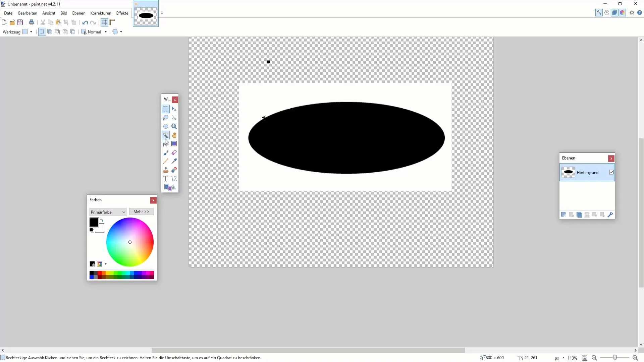
Task: Open selection clipping mode dropdown
Action: [x=117, y=32]
